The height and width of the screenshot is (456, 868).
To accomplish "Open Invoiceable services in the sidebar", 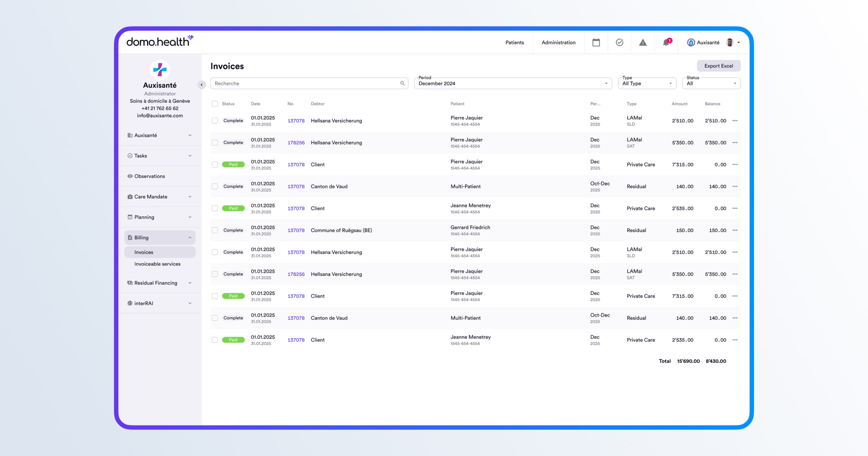I will (157, 264).
